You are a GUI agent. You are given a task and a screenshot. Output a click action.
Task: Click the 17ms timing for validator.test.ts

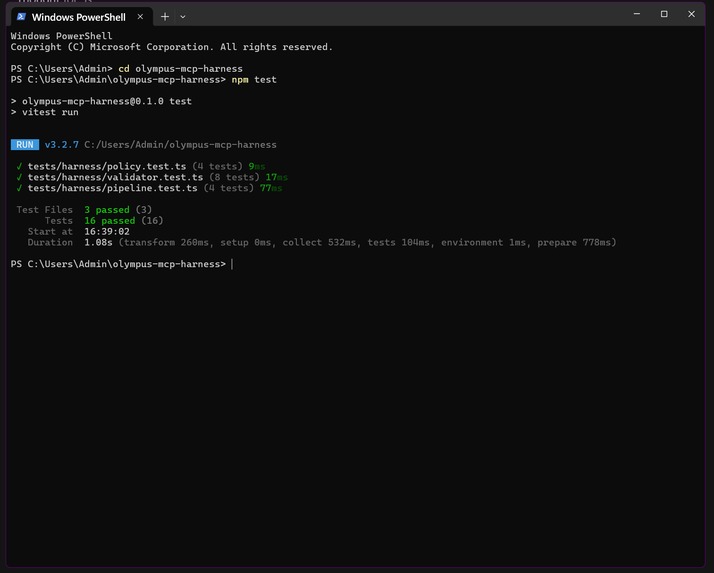(277, 177)
